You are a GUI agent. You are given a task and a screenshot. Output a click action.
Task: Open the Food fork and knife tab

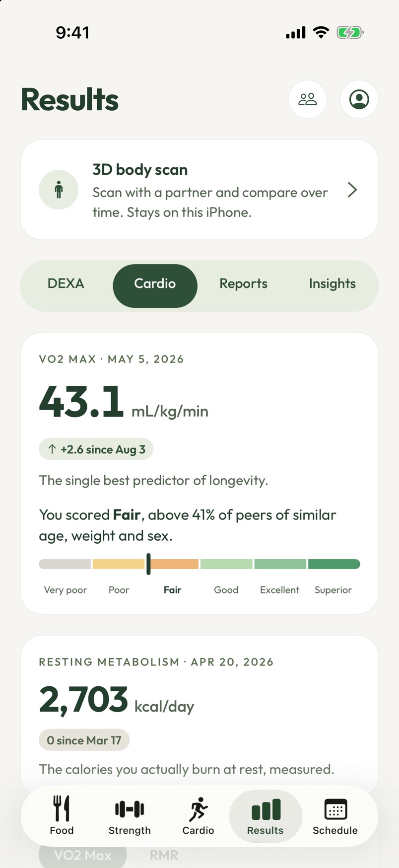click(x=62, y=816)
